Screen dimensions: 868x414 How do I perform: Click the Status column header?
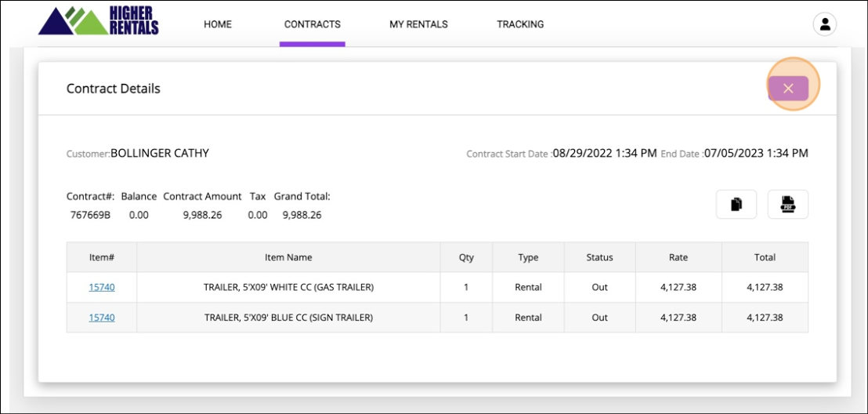[599, 257]
